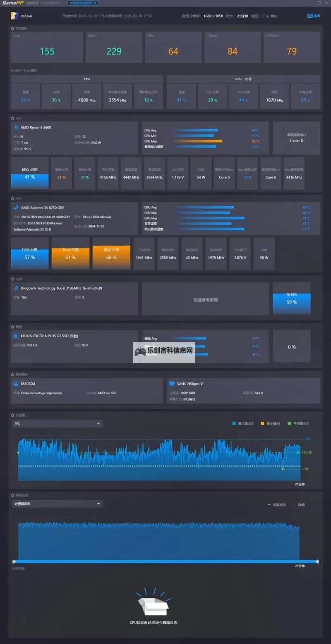Collapse the GPU section via its star header
331x644 pixels.
point(12,198)
